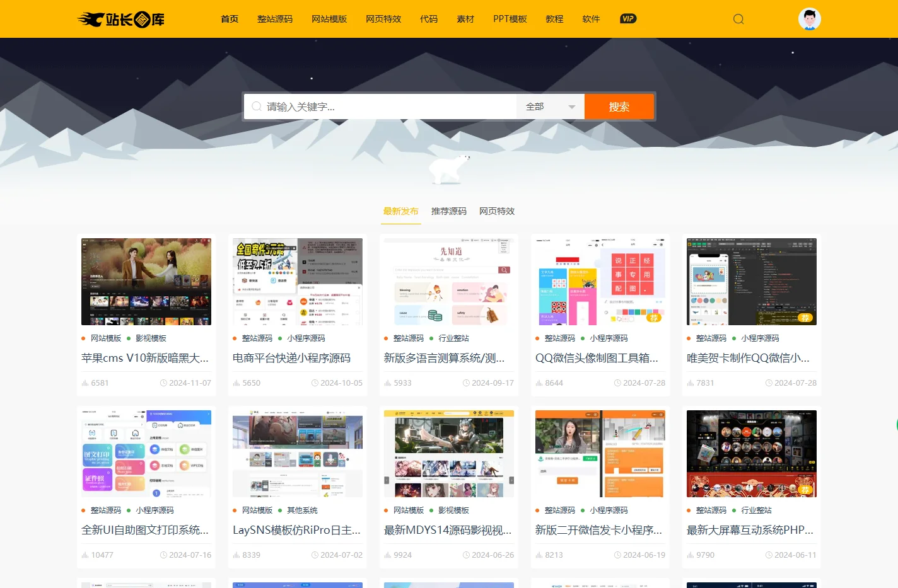Screen dimensions: 898x588
Task: Open title link 新版二开微信发卡小程序...
Action: pyautogui.click(x=599, y=530)
